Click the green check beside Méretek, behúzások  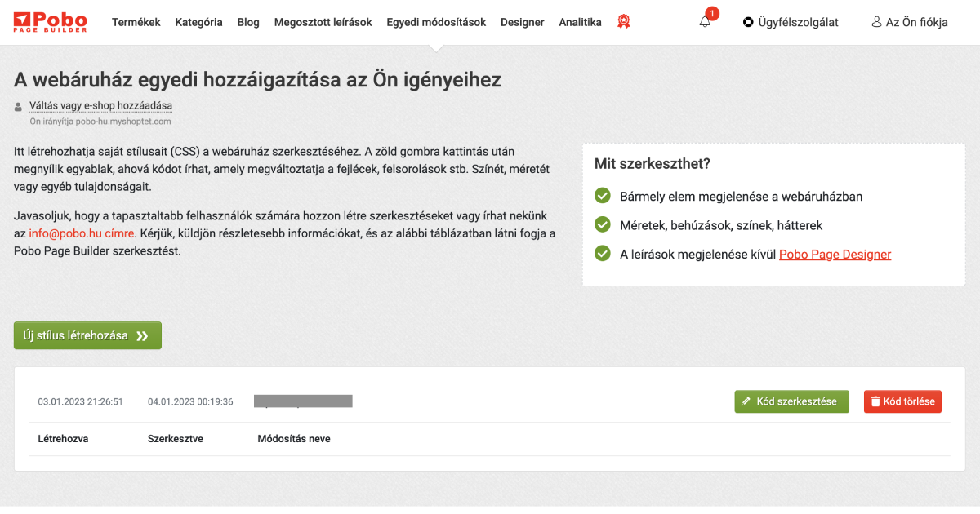coord(603,224)
